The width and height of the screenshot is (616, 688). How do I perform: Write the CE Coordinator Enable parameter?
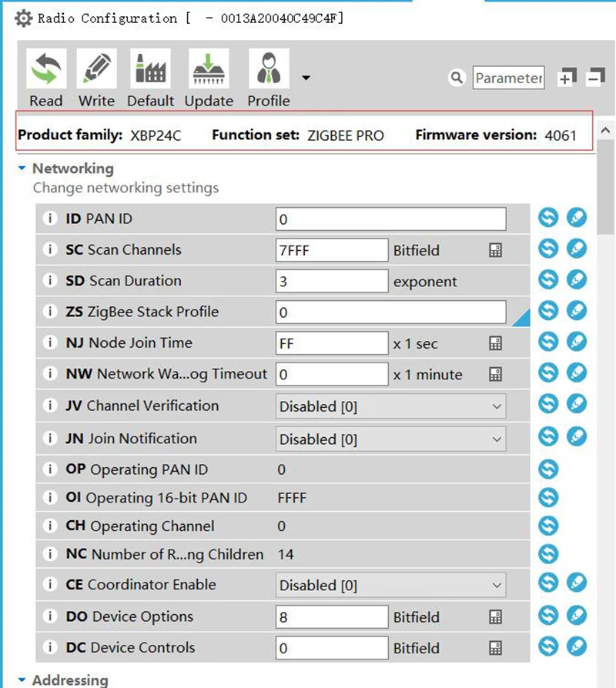577,583
